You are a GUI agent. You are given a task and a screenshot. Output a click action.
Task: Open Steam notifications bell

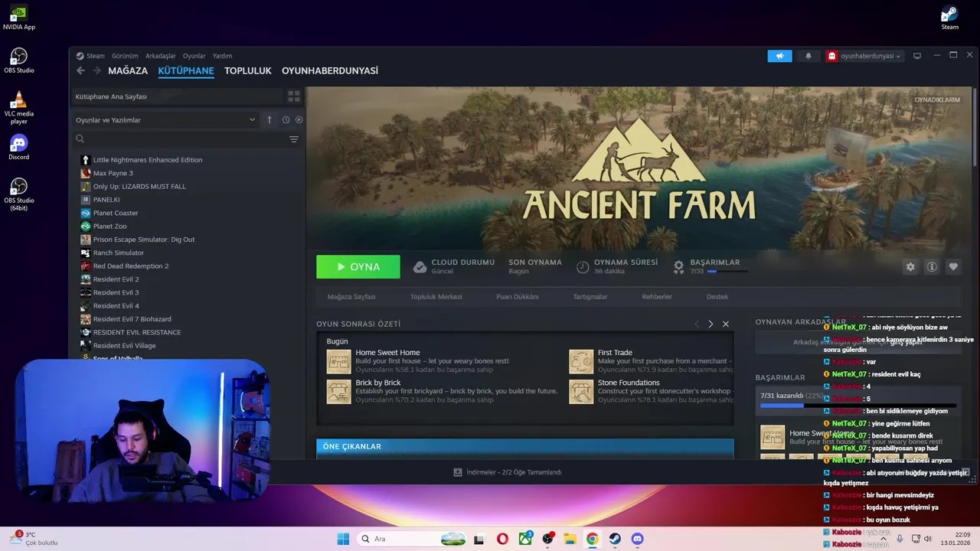[808, 56]
